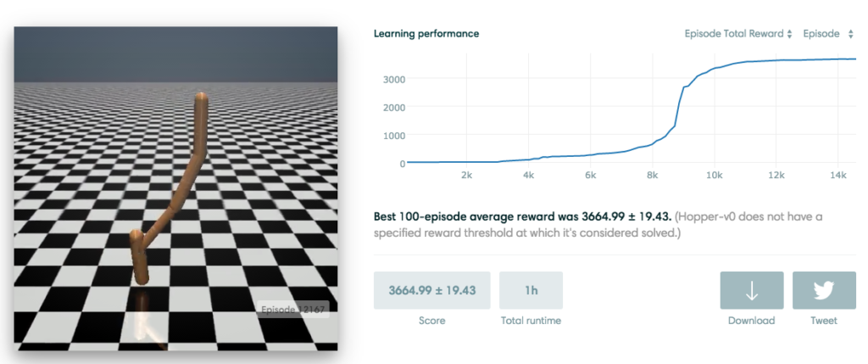Click the Best 100-episode average reward text
The width and height of the screenshot is (868, 364).
click(523, 216)
